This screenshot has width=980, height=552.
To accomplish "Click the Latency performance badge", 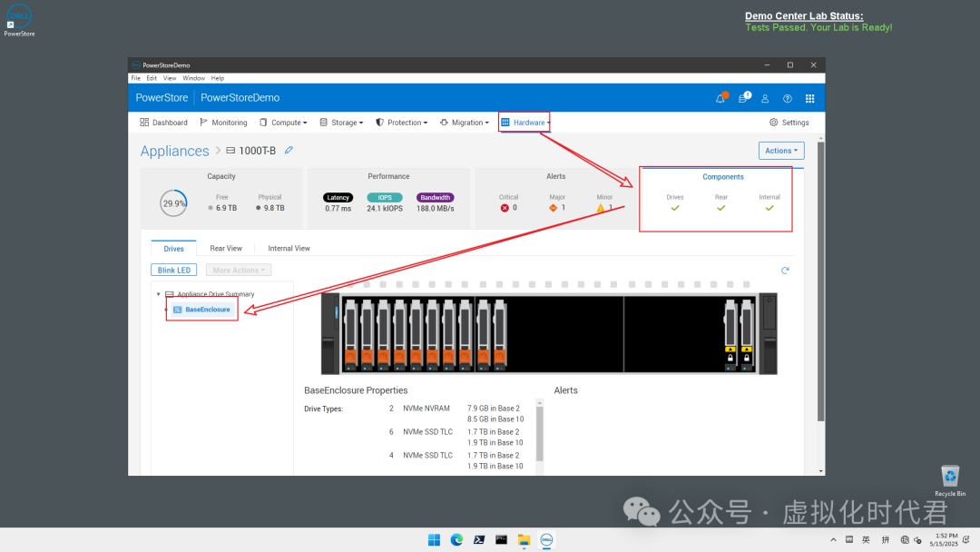I will coord(338,198).
